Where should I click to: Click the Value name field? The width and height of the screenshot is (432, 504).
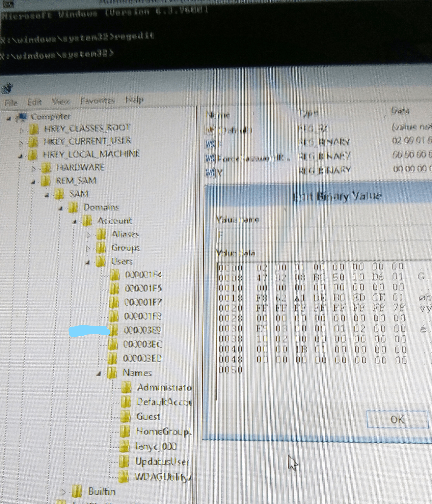pos(324,235)
